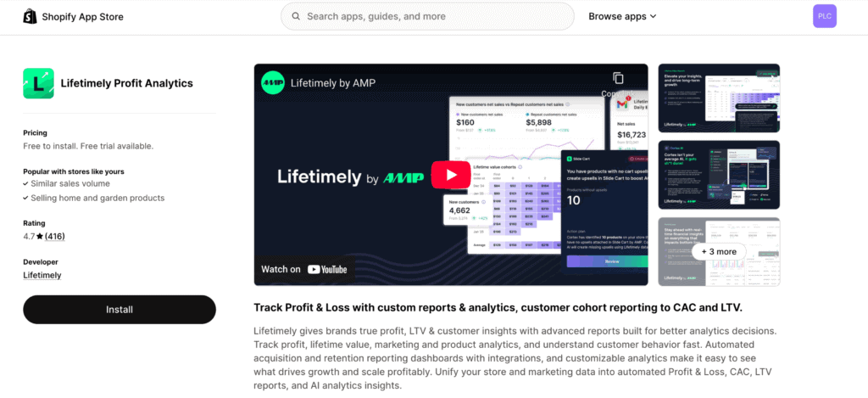Viewport: 868px width, 398px height.
Task: Open the first screenshot thumbnail
Action: (719, 98)
